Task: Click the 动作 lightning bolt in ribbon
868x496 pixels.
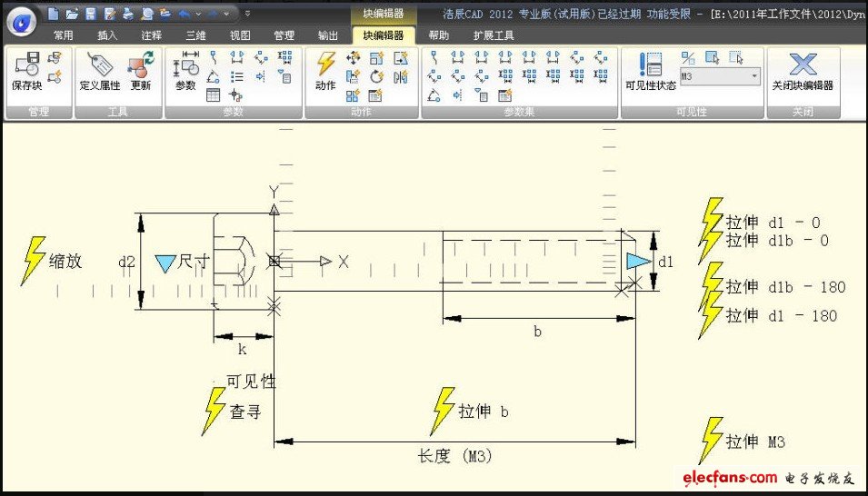Action: point(325,64)
